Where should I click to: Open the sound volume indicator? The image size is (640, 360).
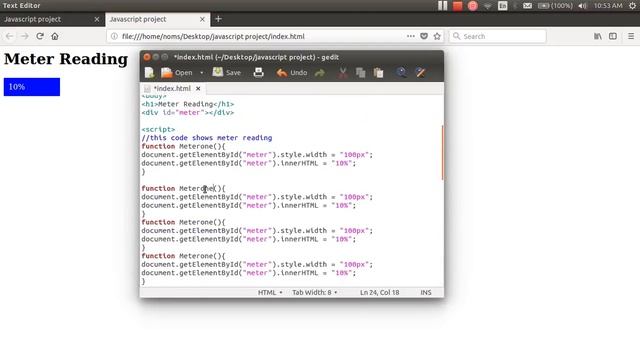tap(582, 6)
